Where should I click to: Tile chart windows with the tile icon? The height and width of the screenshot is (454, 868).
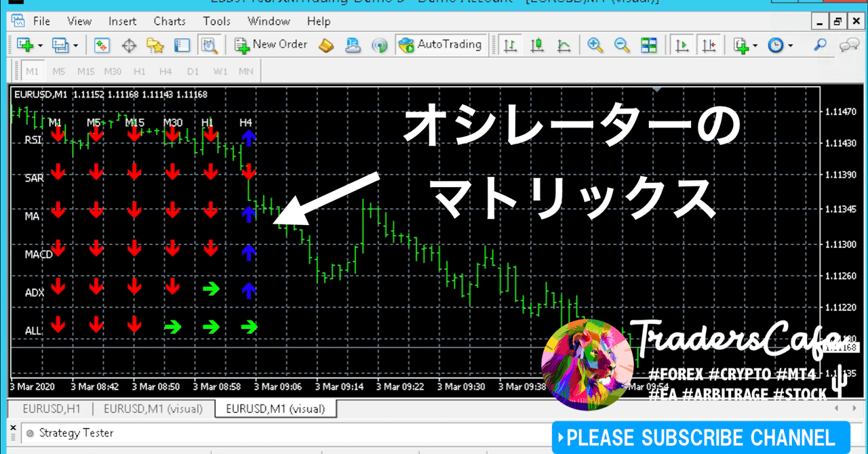pos(648,45)
